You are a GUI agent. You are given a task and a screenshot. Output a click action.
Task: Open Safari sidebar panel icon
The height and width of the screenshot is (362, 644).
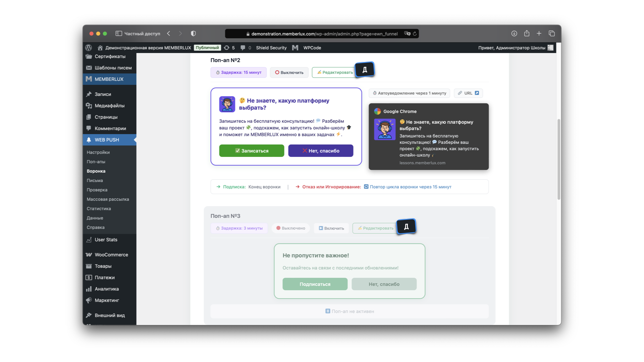pos(118,34)
